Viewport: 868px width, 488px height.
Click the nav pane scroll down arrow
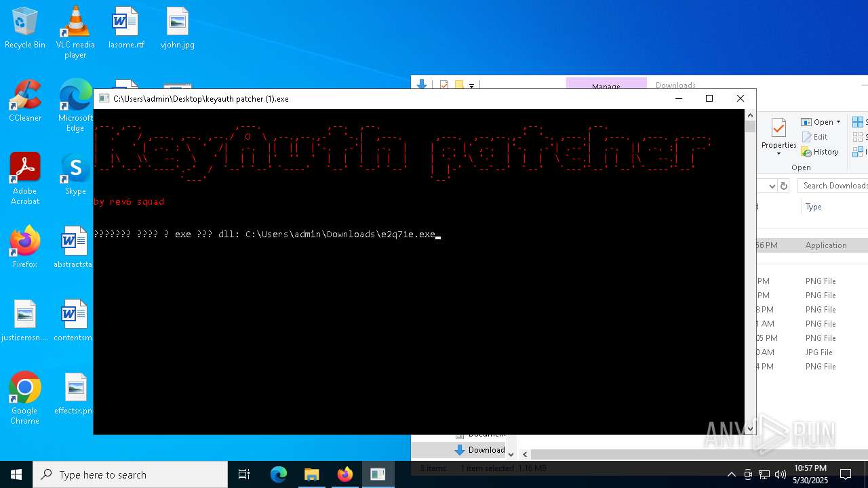pos(511,454)
